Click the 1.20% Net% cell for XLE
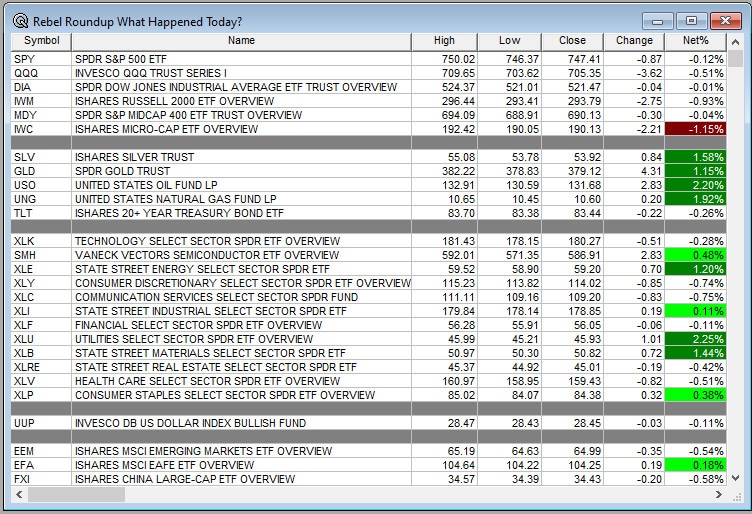Viewport: 752px width, 514px height. point(695,269)
